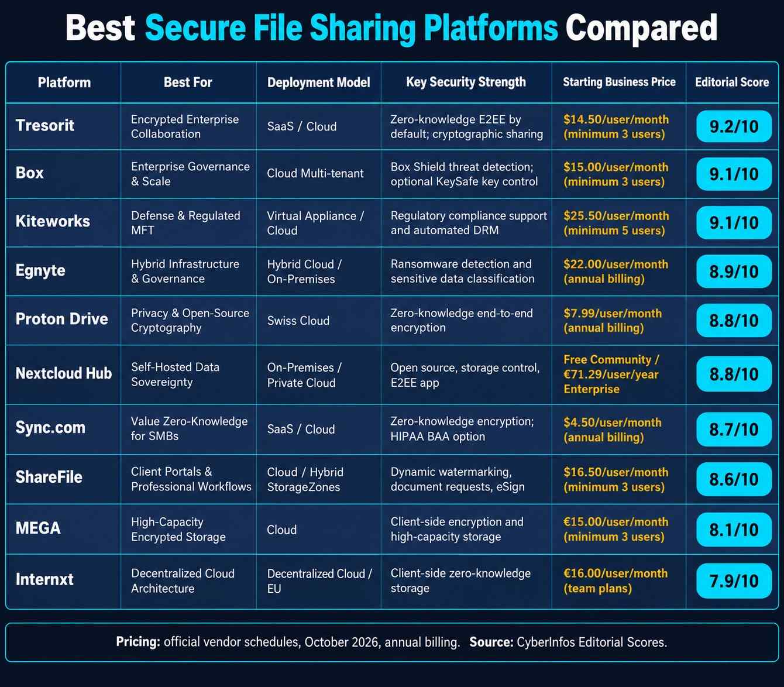The height and width of the screenshot is (687, 784).
Task: Select the "CyberInfos Editorial Scores" source text
Action: (x=592, y=642)
